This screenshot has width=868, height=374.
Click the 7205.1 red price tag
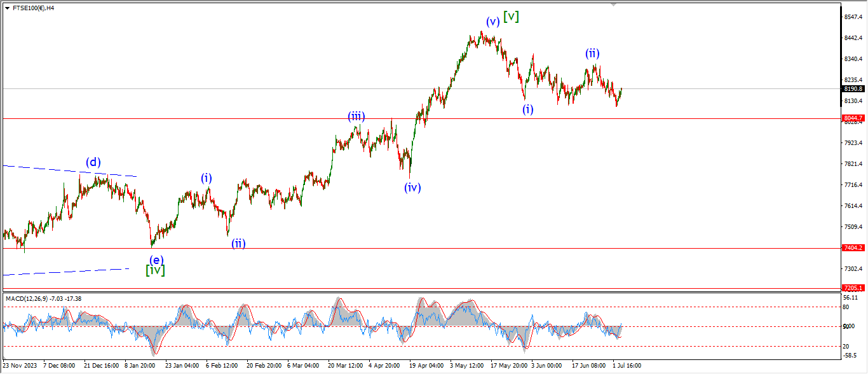(852, 287)
